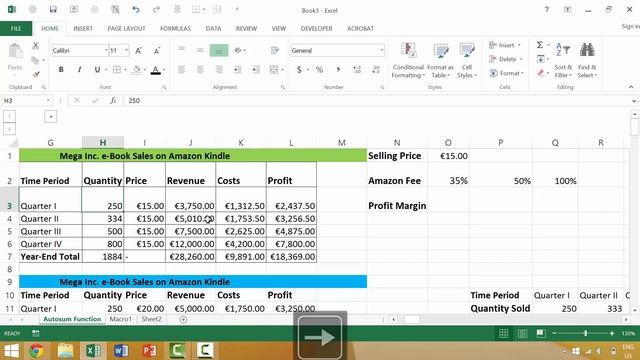
Task: Switch to Page Layout view in status bar
Action: (522, 333)
